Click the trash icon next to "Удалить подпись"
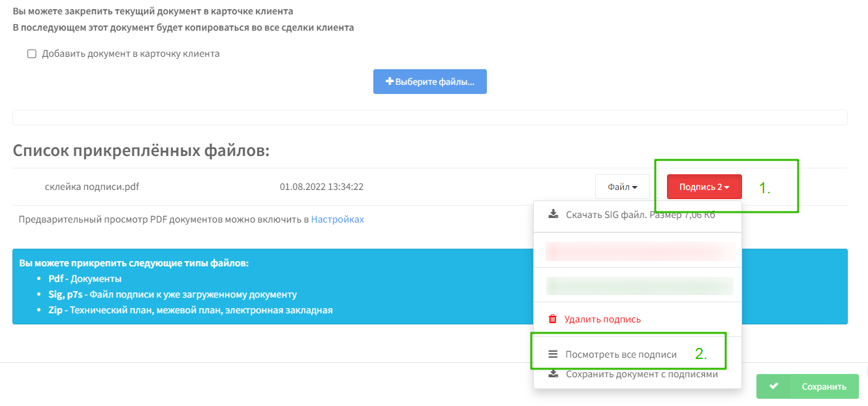868x406 pixels. 553,319
